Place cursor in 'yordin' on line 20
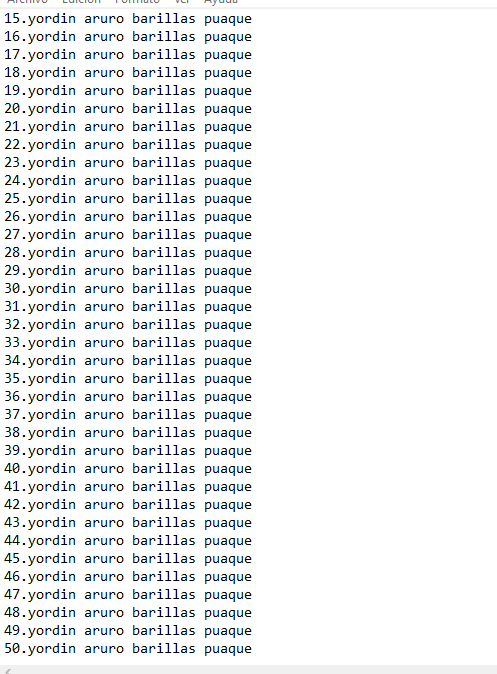The width and height of the screenshot is (497, 674). click(52, 109)
